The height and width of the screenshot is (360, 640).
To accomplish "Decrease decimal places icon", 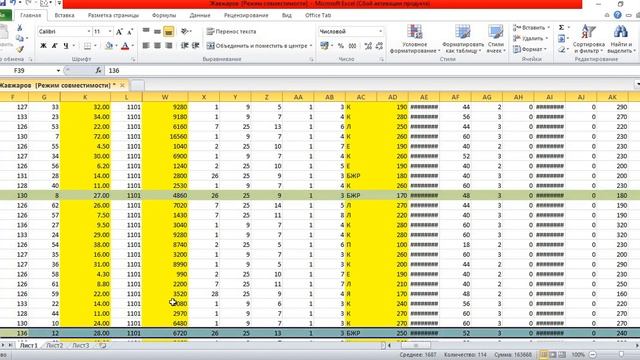I will 379,46.
